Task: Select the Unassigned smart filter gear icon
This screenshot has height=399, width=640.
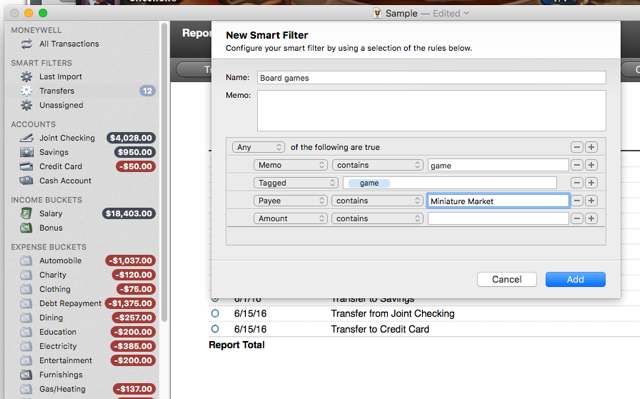Action: click(x=27, y=105)
